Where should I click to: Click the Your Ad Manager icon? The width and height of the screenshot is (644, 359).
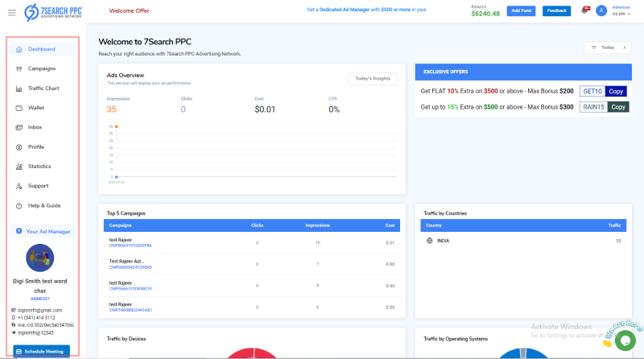coord(19,231)
